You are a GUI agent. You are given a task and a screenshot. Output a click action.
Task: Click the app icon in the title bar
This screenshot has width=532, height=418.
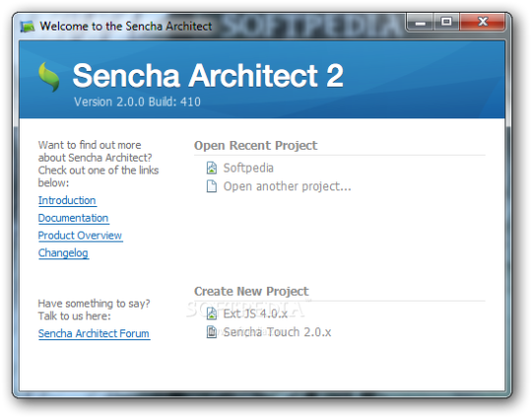tap(28, 27)
